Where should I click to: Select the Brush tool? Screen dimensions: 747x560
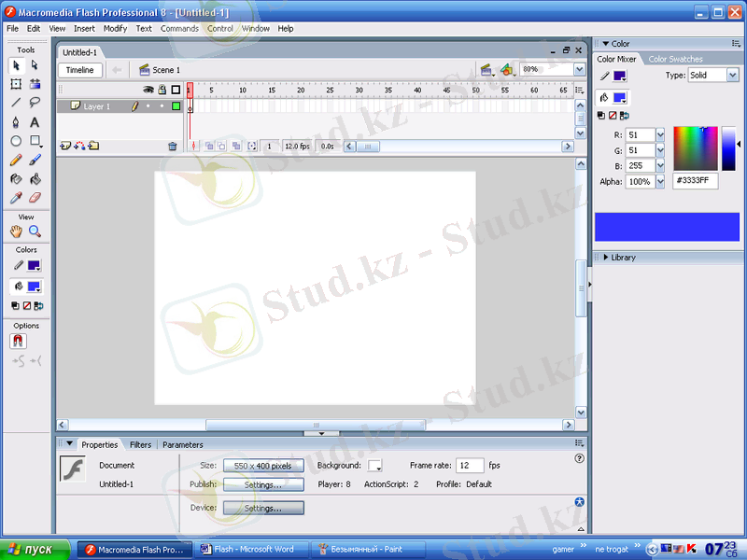(x=35, y=160)
